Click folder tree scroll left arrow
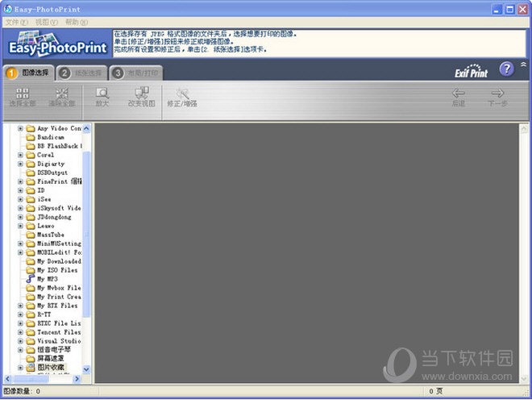 click(x=7, y=378)
